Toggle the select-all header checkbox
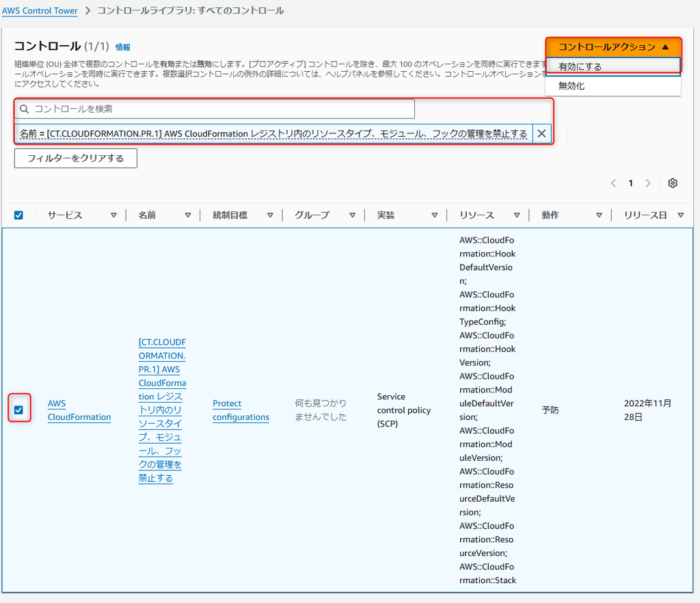The width and height of the screenshot is (700, 603). (x=18, y=215)
